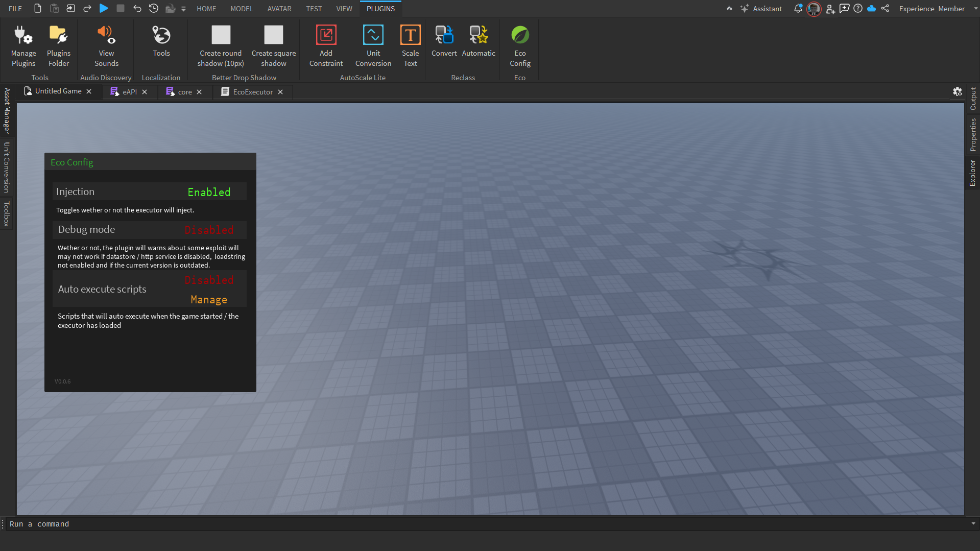Switch to the EcoExecutor tab
Screen dimensions: 980x551
coord(247,91)
